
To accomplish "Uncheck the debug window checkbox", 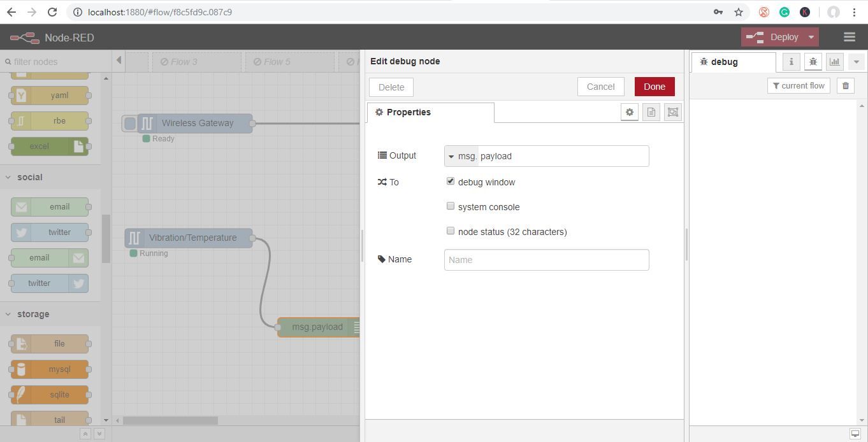I will 451,182.
